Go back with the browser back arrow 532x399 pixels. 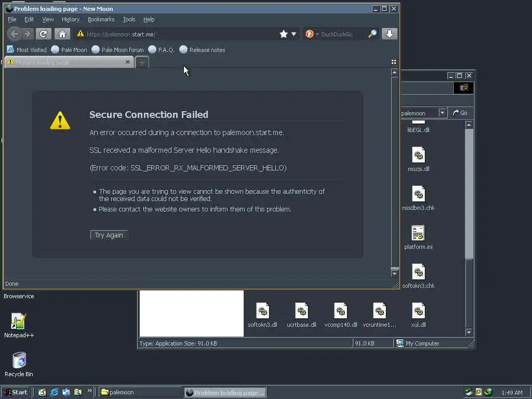pos(14,34)
